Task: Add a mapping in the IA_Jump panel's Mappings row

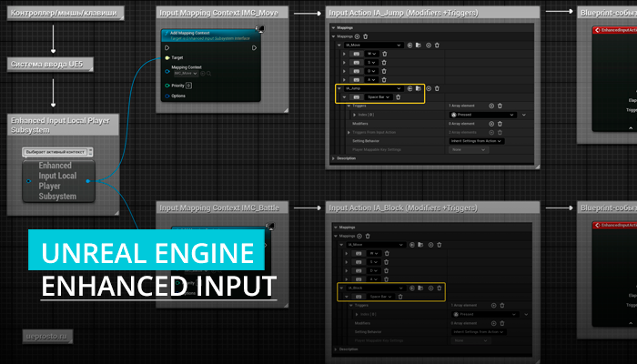Action: point(357,36)
